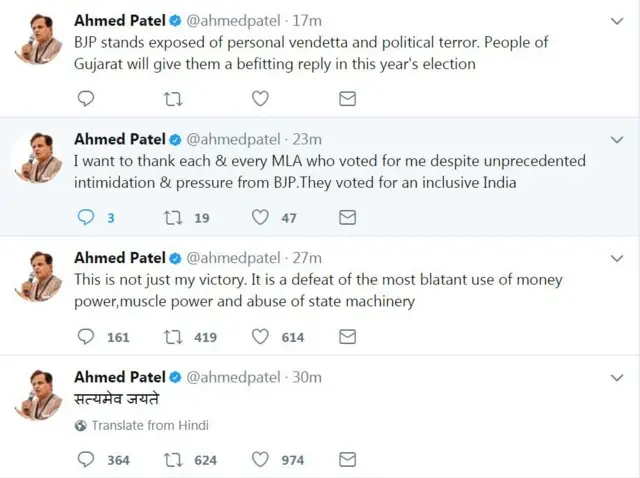Click 'Translate from Hindi' link
Viewport: 640px width, 478px height.
coord(148,425)
